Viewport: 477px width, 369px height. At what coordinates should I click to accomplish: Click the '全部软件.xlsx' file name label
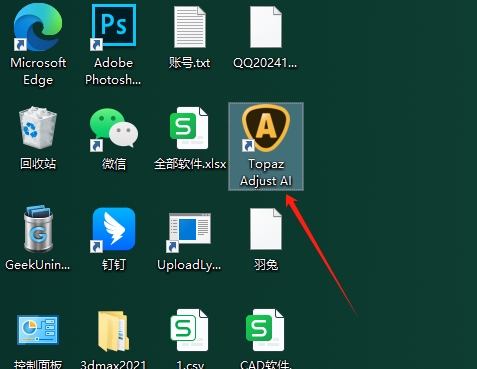point(190,164)
